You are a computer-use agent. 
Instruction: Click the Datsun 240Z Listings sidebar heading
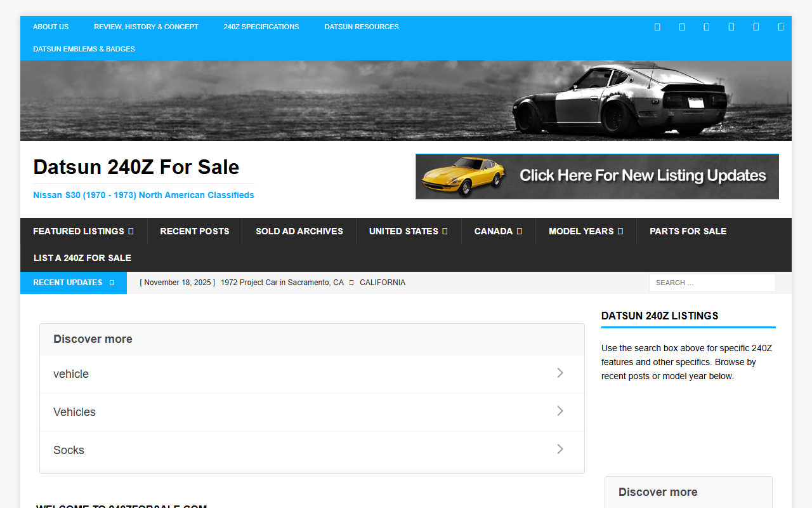pyautogui.click(x=660, y=316)
